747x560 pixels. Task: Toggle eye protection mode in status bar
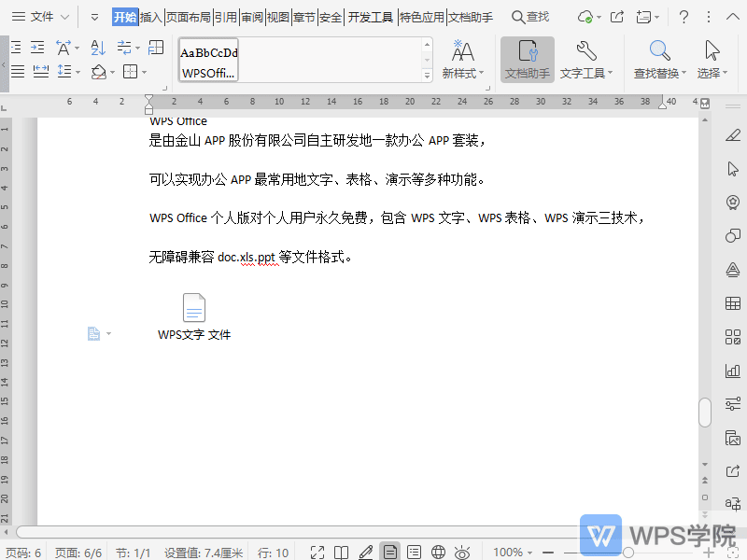[461, 551]
